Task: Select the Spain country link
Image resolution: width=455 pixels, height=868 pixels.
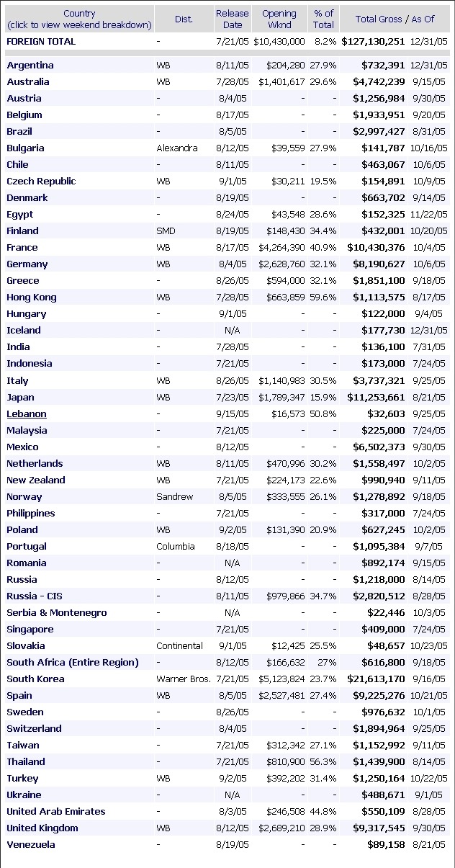Action: 20,696
